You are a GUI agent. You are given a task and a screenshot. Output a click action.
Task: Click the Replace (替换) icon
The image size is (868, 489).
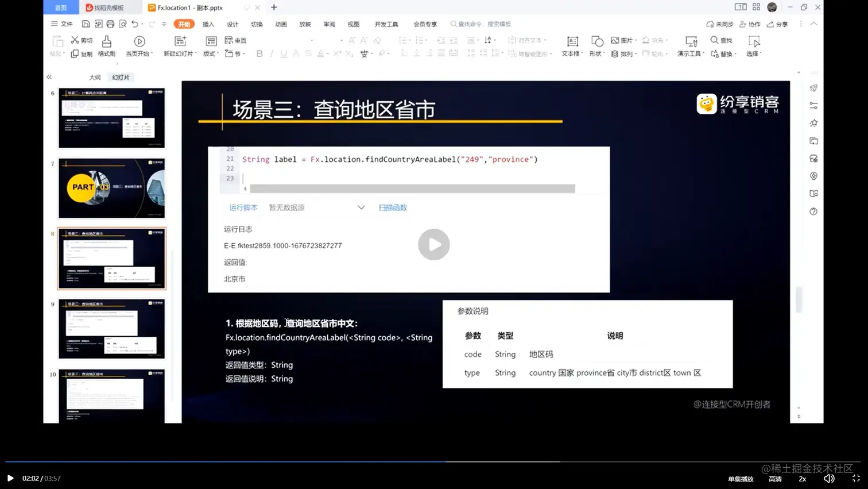tap(715, 54)
